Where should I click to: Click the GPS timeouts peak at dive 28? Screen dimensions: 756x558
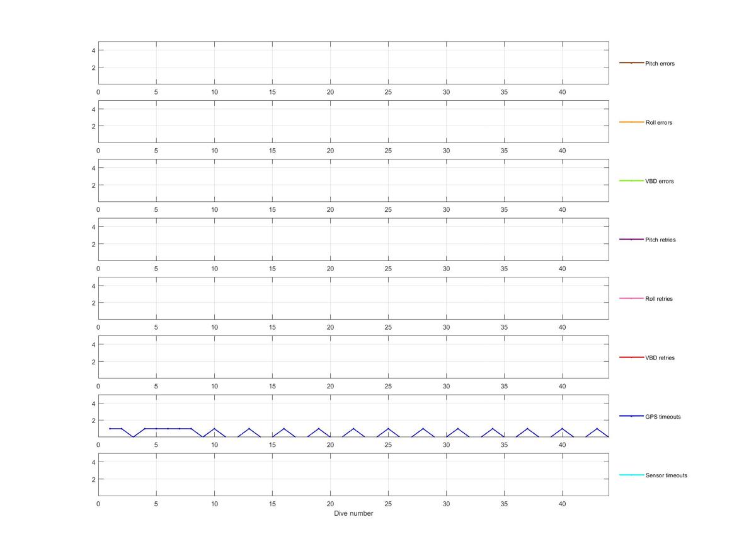point(423,429)
